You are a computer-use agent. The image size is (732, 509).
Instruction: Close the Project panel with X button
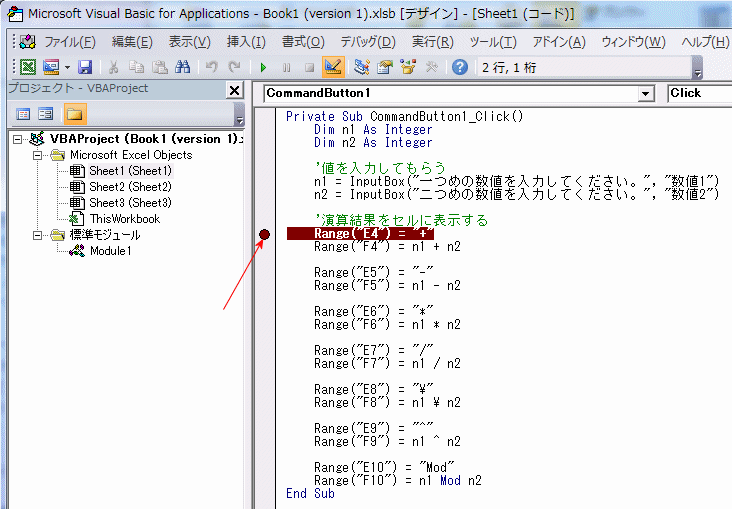pos(234,90)
